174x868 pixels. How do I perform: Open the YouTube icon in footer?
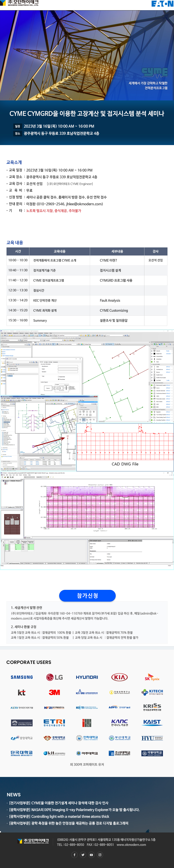point(91,854)
